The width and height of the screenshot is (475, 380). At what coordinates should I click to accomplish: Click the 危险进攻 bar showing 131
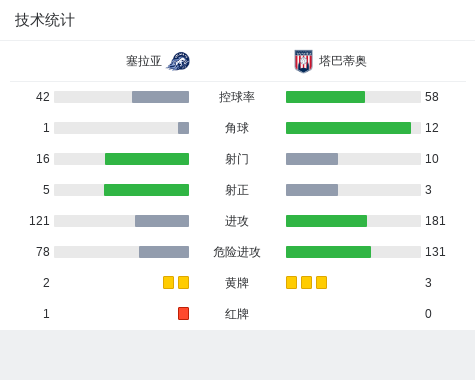pyautogui.click(x=328, y=252)
